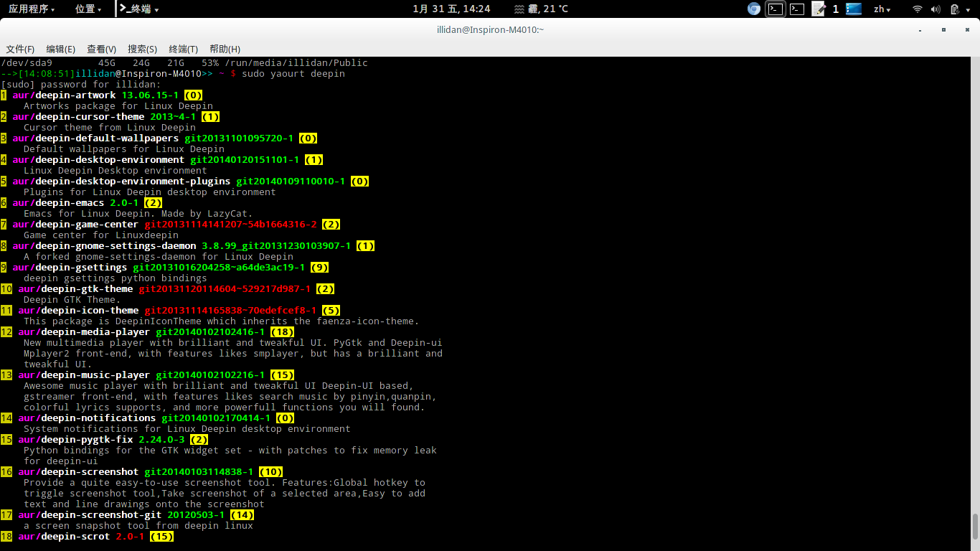The image size is (980, 551).
Task: Maximize the terminal window
Action: click(944, 29)
